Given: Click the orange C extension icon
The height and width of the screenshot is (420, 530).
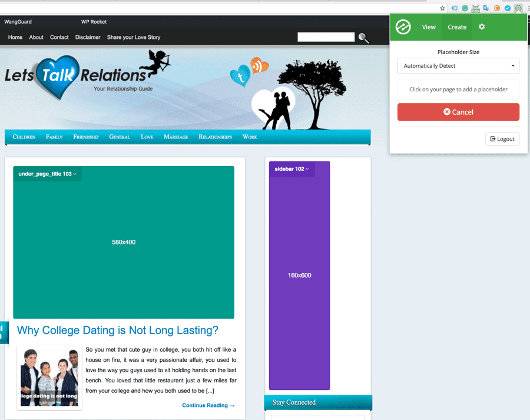Looking at the screenshot, I should click(497, 8).
